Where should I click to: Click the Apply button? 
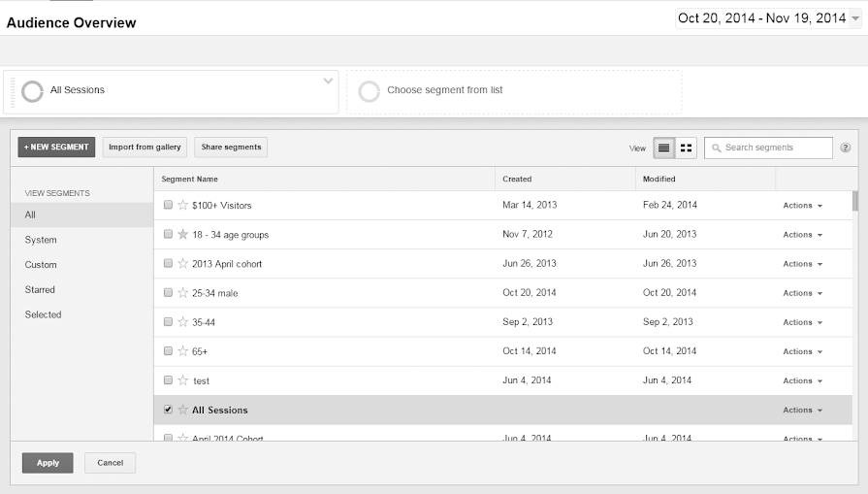click(x=48, y=463)
